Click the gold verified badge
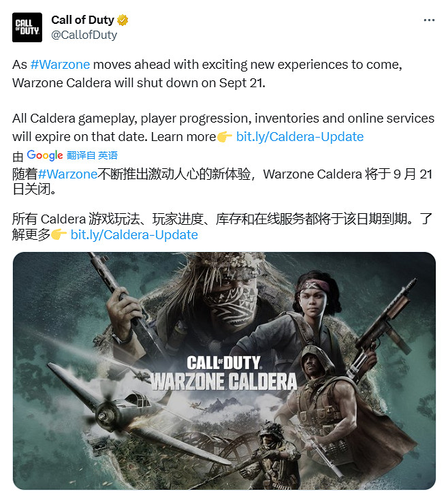The height and width of the screenshot is (500, 448). (123, 20)
